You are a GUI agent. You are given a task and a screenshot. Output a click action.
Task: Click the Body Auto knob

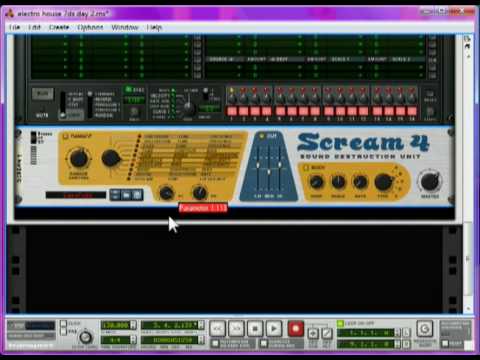(x=360, y=182)
